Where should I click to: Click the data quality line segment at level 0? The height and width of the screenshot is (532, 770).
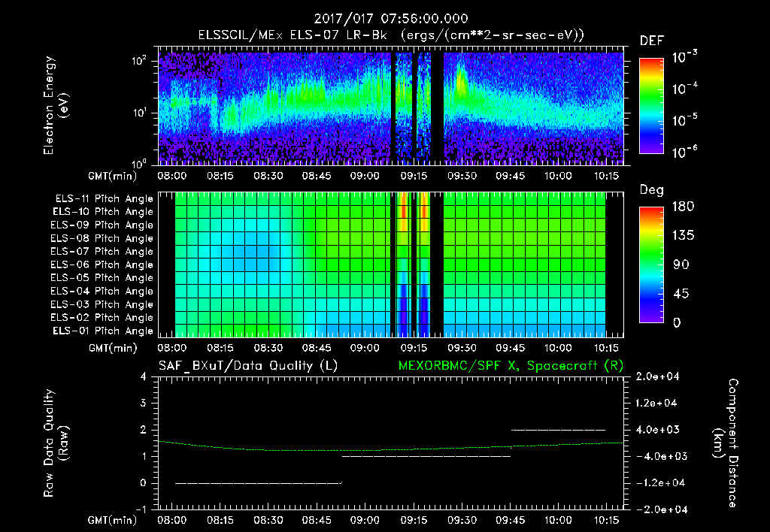pyautogui.click(x=259, y=483)
